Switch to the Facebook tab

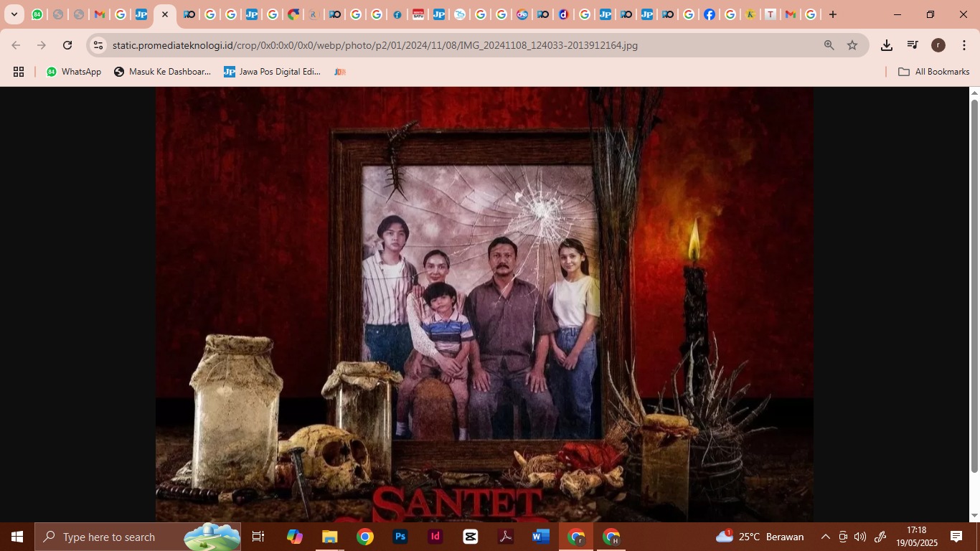tap(709, 14)
